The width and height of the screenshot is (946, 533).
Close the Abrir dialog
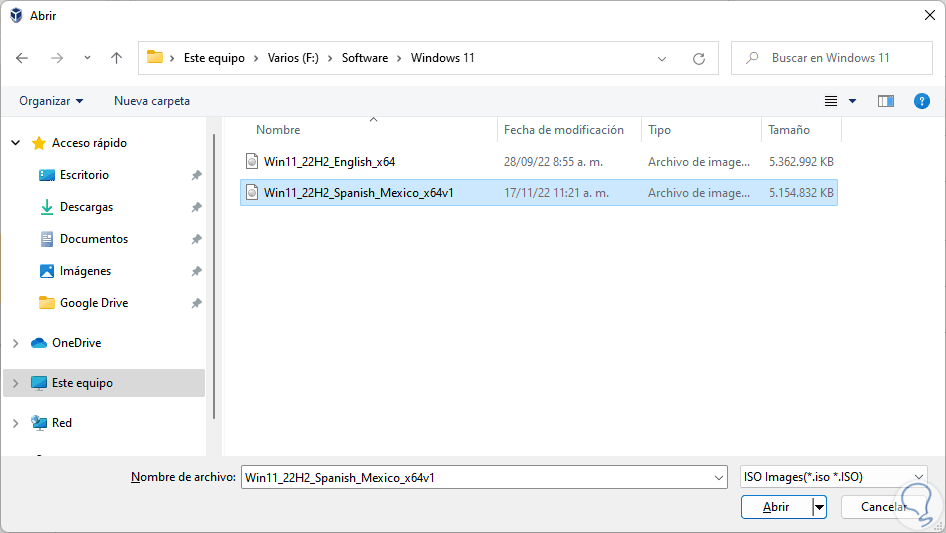click(930, 16)
